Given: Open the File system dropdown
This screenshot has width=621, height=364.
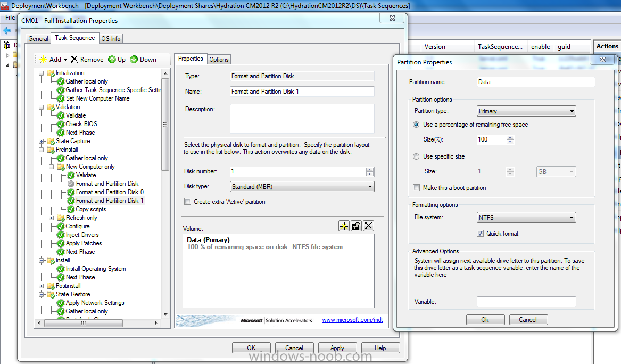Looking at the screenshot, I should [x=526, y=218].
